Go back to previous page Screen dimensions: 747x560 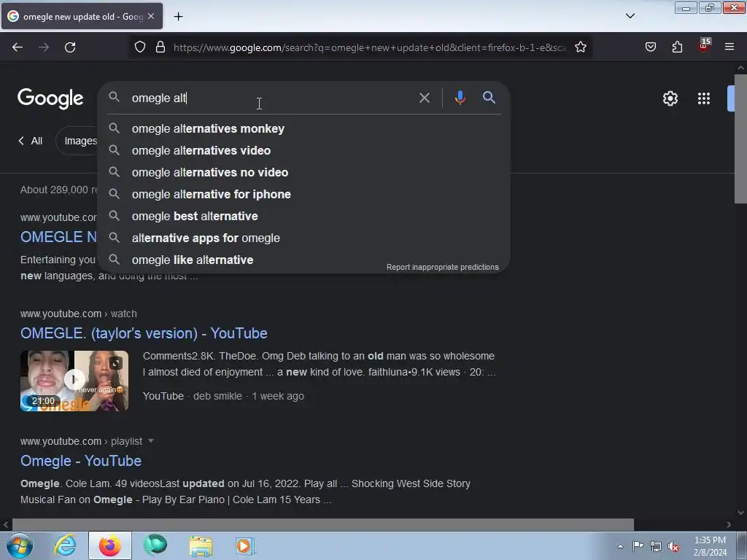[18, 47]
